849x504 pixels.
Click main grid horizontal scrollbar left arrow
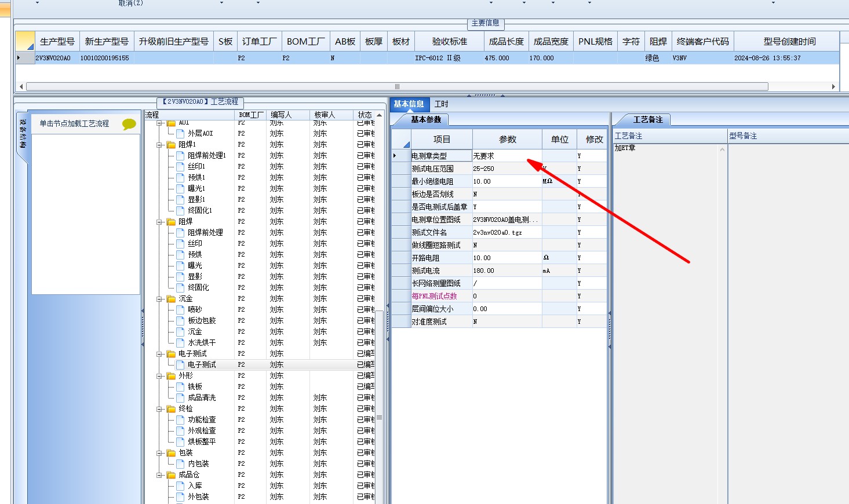point(21,87)
